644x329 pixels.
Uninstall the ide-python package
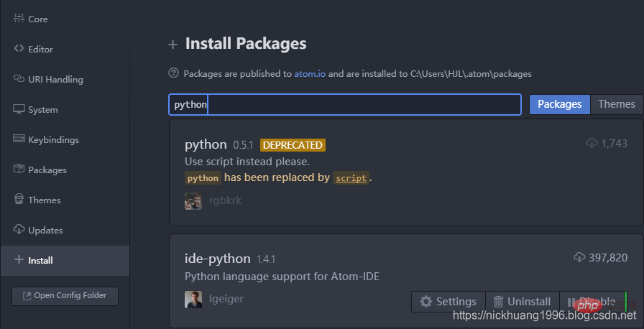tap(523, 302)
